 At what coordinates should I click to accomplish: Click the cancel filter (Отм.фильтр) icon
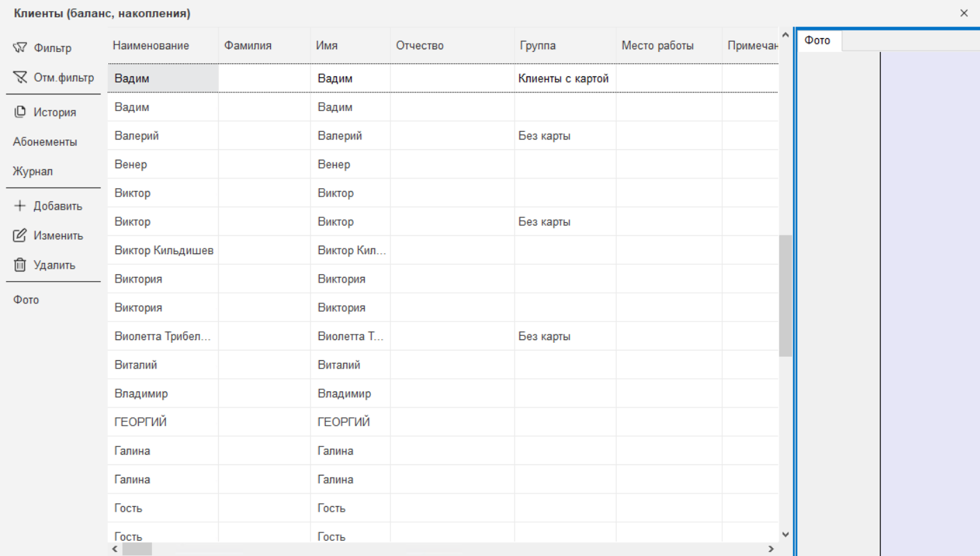(x=20, y=77)
